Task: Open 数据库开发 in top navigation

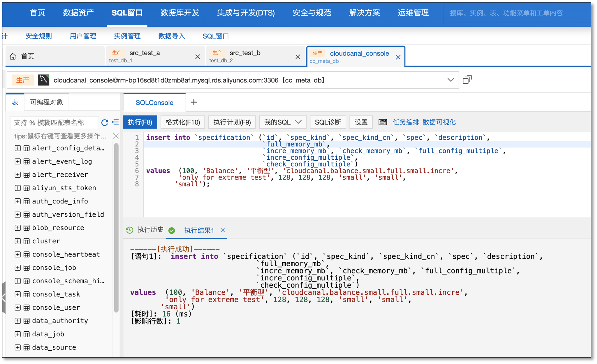Action: [x=180, y=13]
